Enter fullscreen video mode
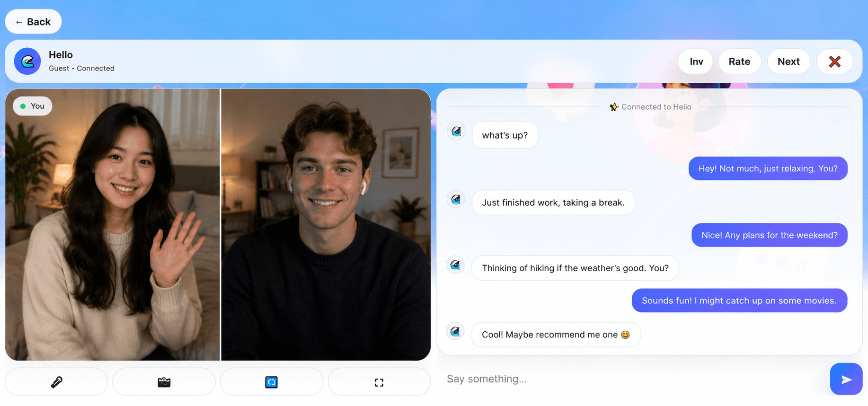868x406 pixels. tap(379, 382)
